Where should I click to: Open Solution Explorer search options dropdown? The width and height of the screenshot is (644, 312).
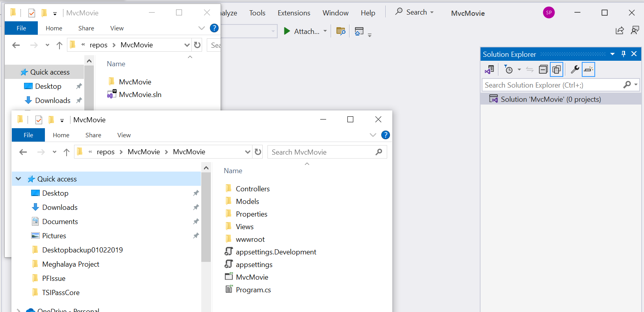click(x=635, y=85)
